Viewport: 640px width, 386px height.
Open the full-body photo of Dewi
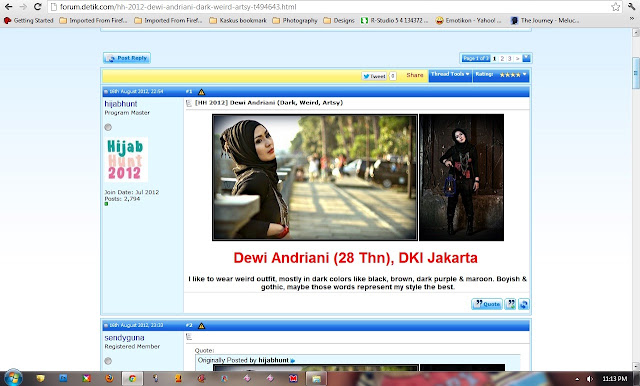coord(462,177)
